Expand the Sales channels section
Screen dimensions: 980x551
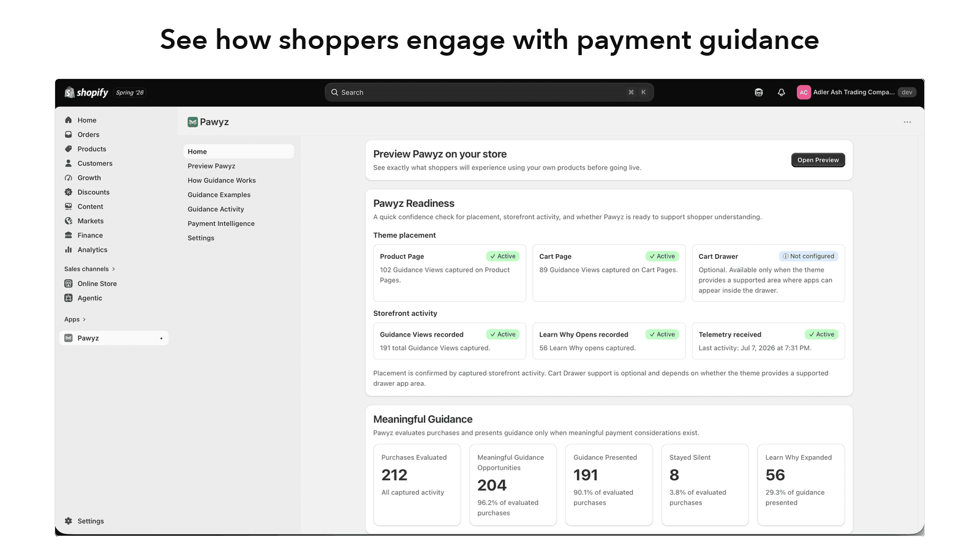tap(90, 269)
